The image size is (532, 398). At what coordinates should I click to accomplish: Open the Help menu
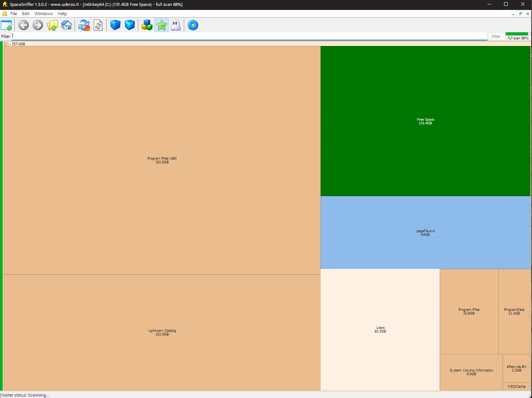[x=63, y=14]
